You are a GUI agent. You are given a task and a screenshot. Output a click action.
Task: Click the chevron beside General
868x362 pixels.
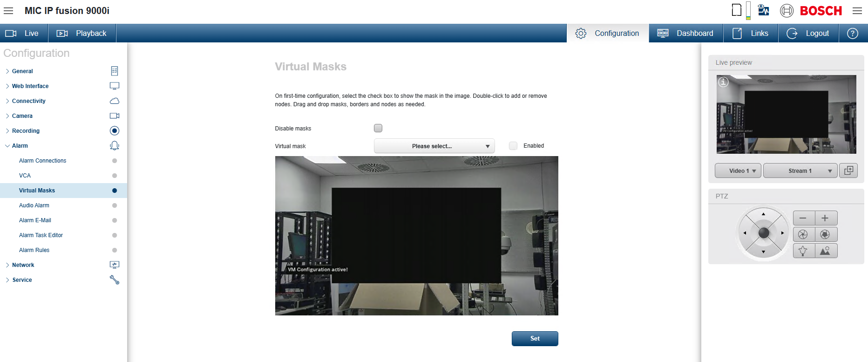click(7, 71)
